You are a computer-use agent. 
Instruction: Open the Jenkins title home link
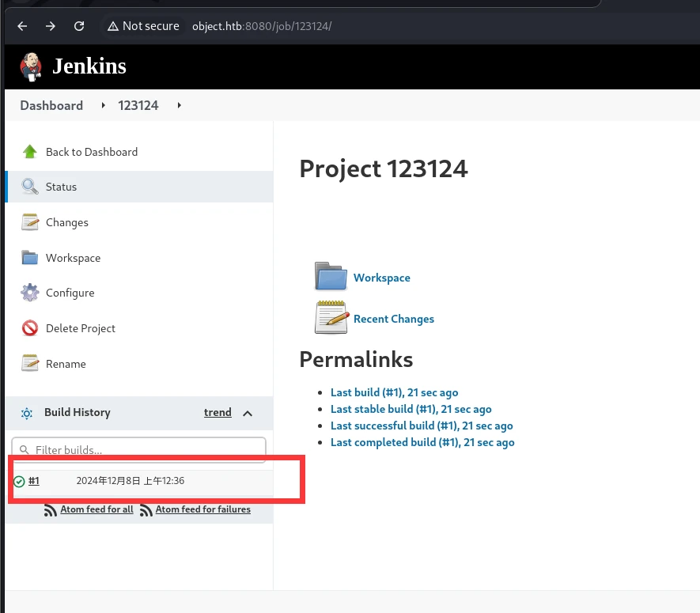coord(89,66)
